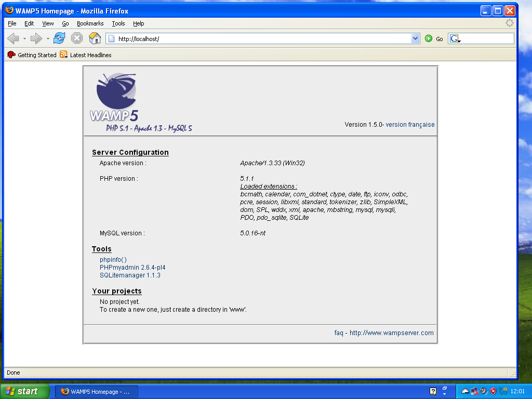The image size is (532, 399).
Task: Switch to version française
Action: click(410, 125)
